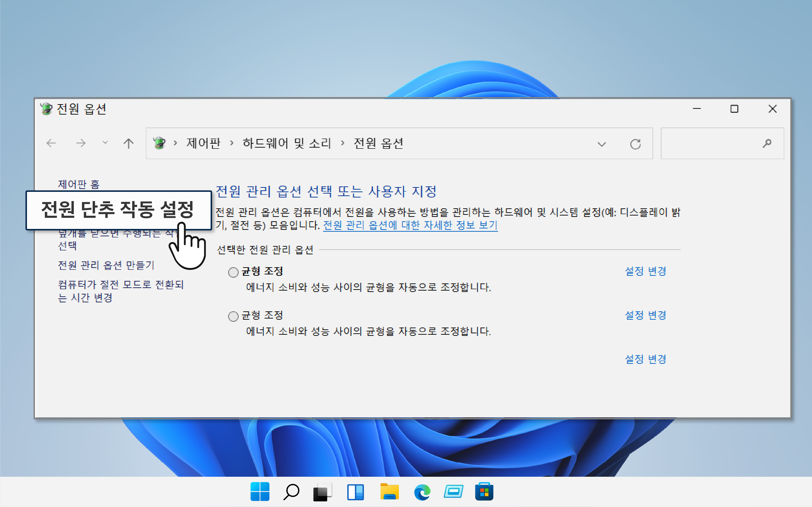Click the forward navigation arrow
The image size is (812, 507).
(80, 143)
